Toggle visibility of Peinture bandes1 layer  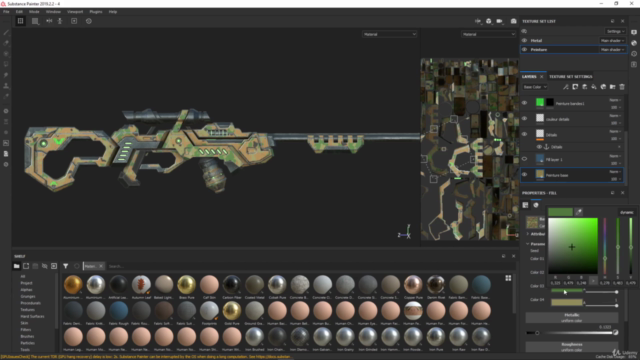524,103
